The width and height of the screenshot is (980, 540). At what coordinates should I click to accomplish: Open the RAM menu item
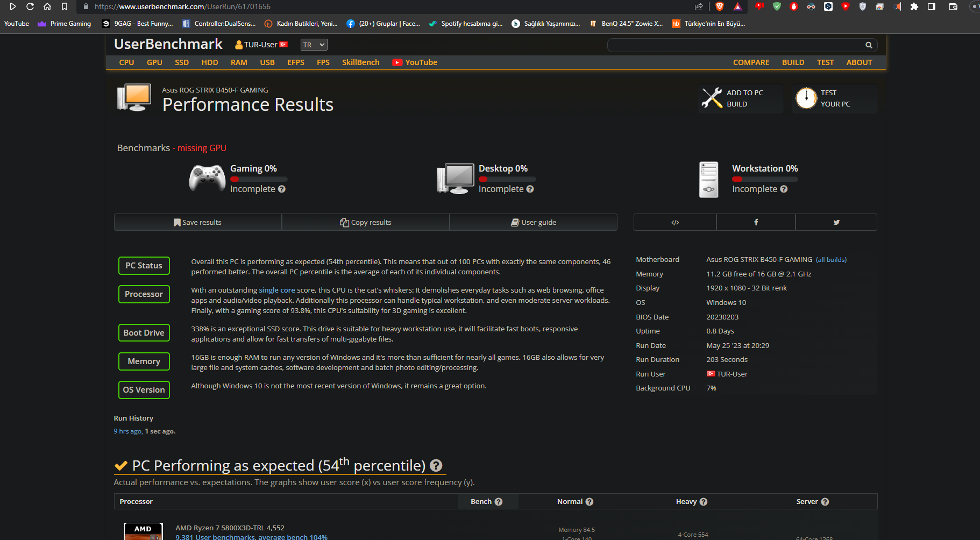pyautogui.click(x=239, y=62)
